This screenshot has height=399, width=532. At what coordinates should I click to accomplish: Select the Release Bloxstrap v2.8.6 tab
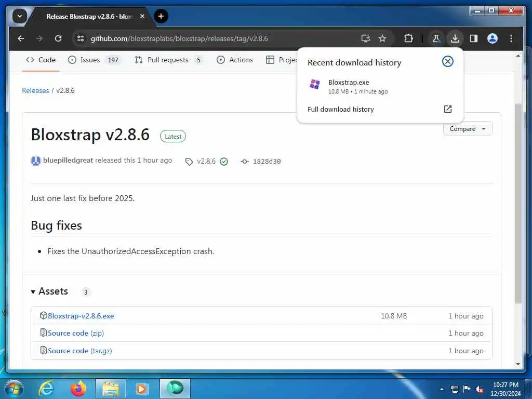pyautogui.click(x=89, y=16)
